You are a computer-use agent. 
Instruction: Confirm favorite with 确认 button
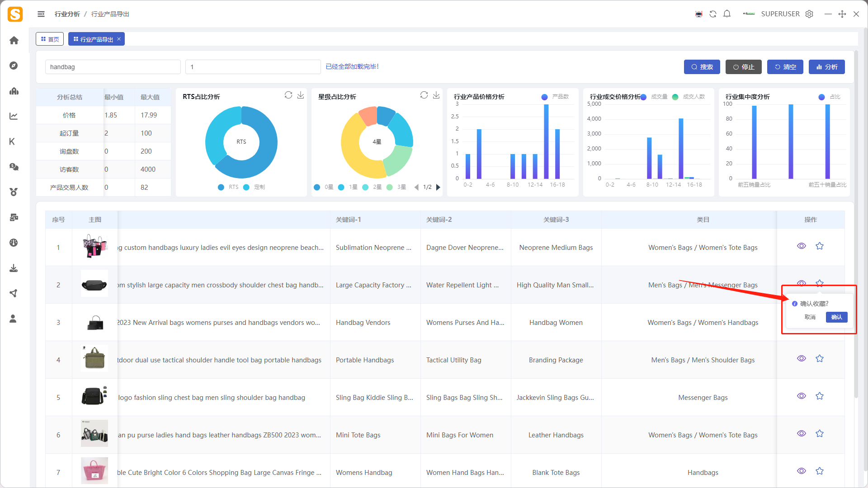click(837, 317)
